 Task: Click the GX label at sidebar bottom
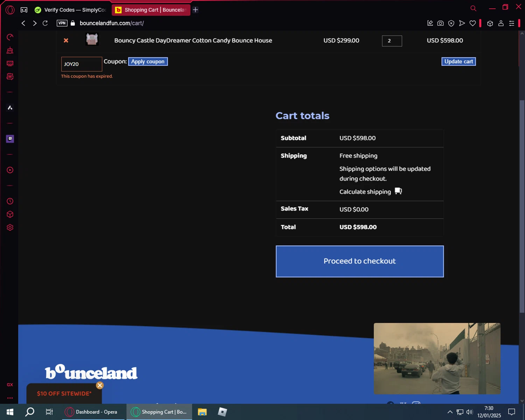coord(10,385)
